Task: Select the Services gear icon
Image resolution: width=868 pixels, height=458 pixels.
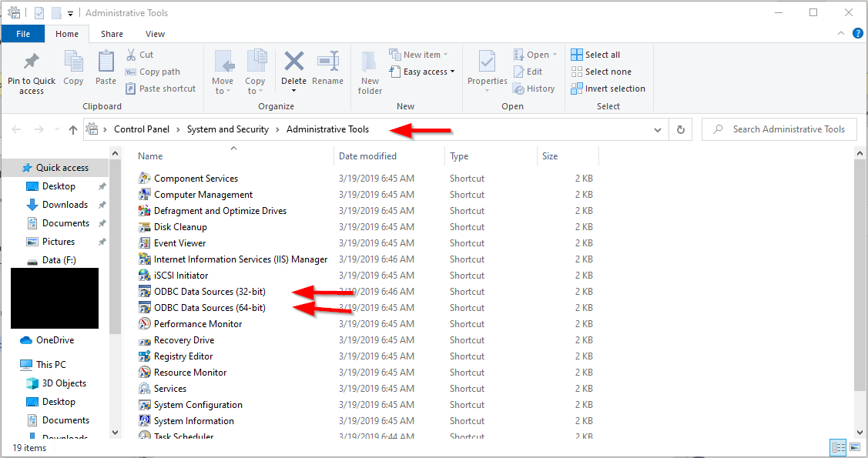Action: pos(145,388)
